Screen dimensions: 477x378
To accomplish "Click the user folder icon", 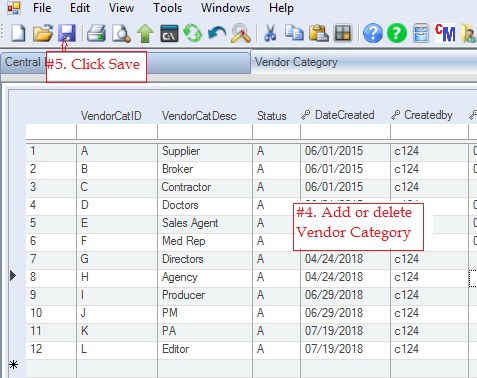I will (469, 33).
